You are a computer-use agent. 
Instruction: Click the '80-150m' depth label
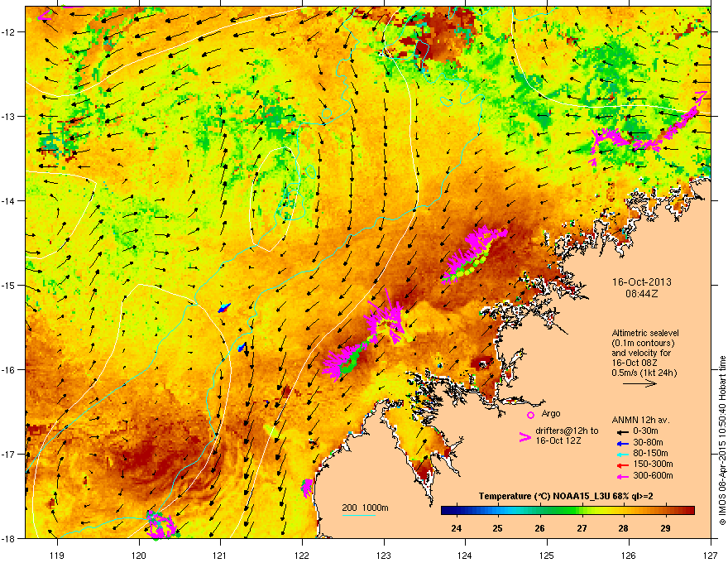650,454
